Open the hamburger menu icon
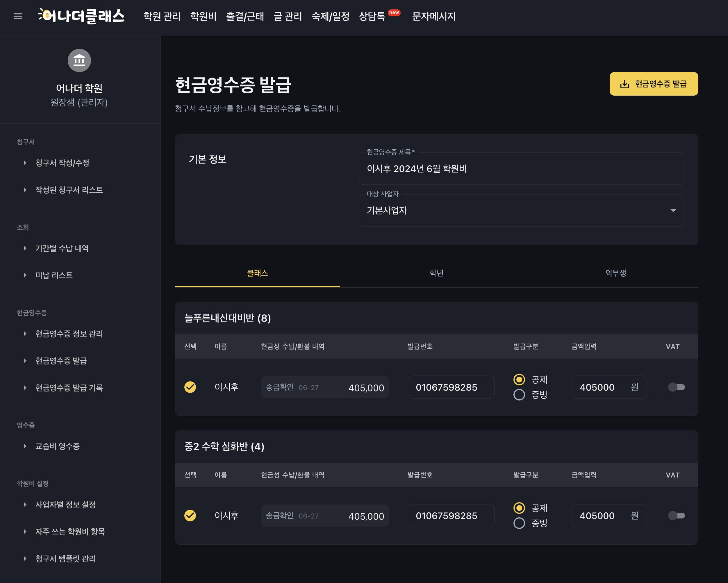 (x=18, y=16)
